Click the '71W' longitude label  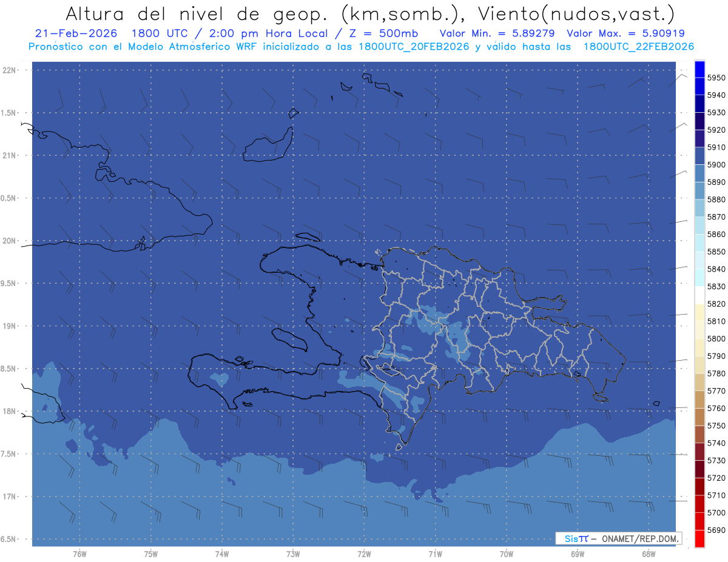[x=435, y=554]
